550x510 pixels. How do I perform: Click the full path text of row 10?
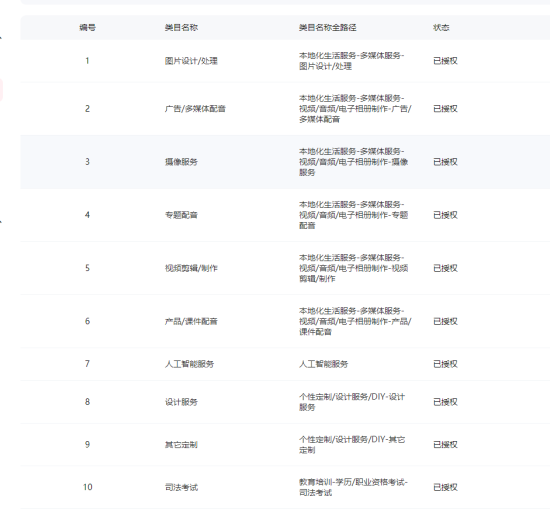click(x=353, y=487)
